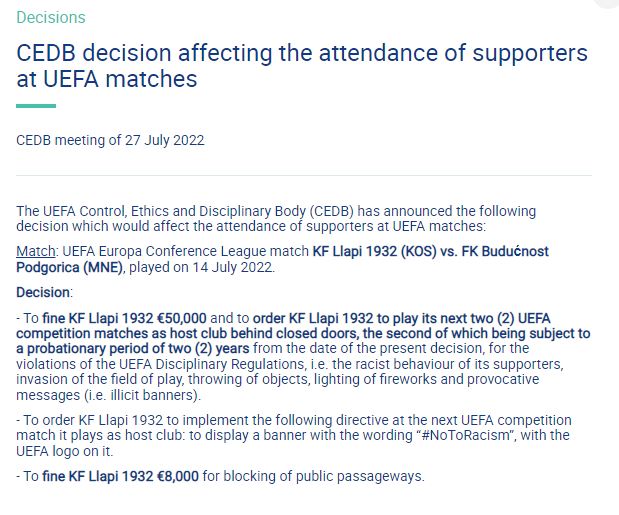Click the grey circle button at top-right corner

coord(607,2)
